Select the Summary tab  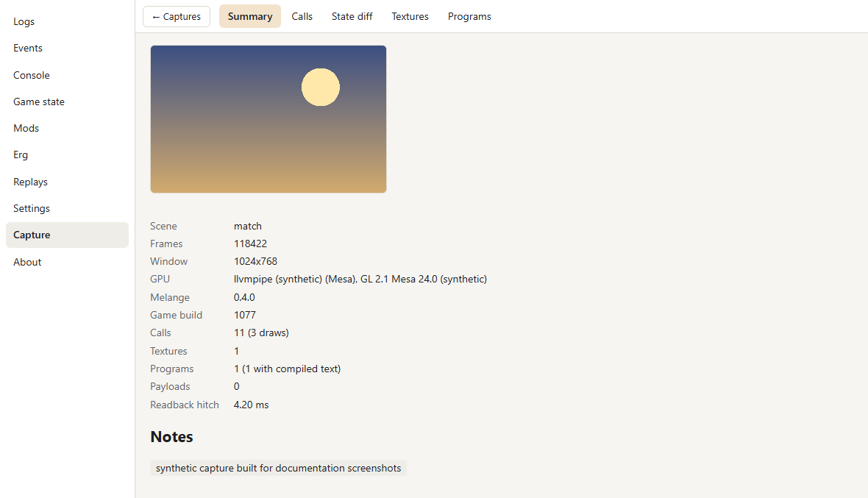pyautogui.click(x=249, y=17)
